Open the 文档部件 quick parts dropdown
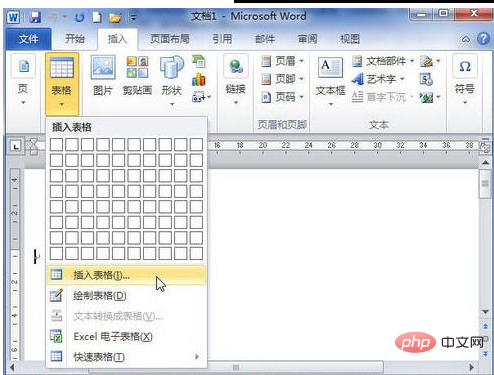 [383, 61]
